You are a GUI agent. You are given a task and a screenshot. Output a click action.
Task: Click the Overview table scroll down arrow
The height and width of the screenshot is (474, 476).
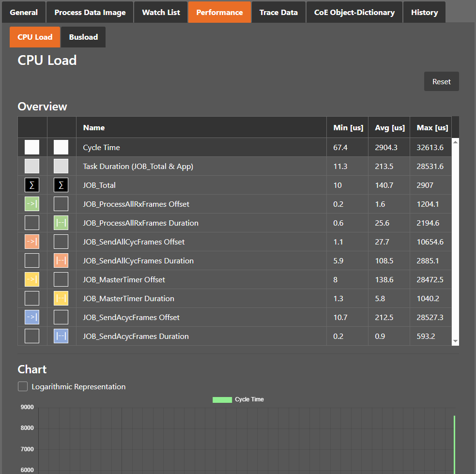455,341
